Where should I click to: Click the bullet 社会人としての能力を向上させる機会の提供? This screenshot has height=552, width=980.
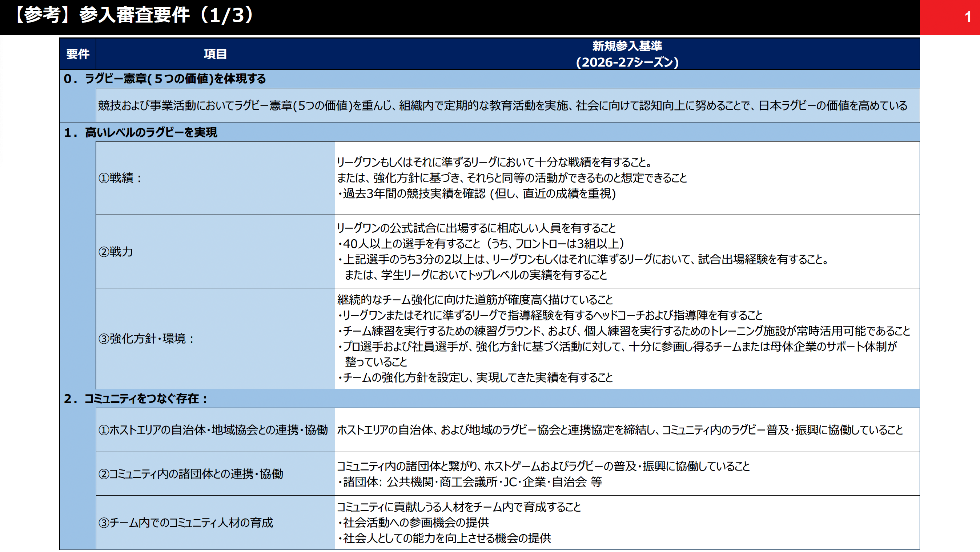point(444,538)
